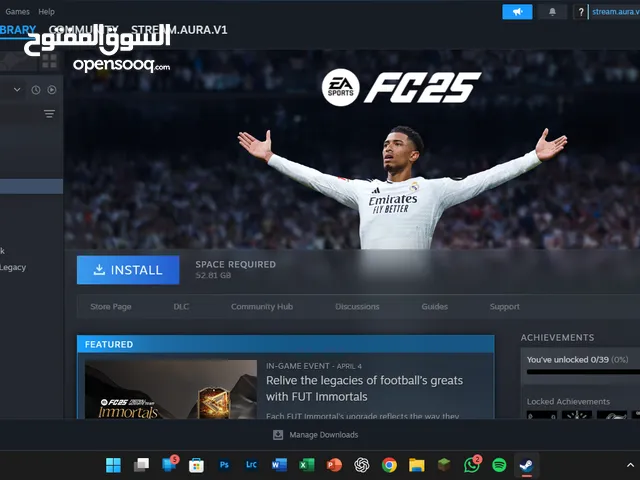Click the question mark help icon
This screenshot has width=640, height=480.
[x=580, y=12]
